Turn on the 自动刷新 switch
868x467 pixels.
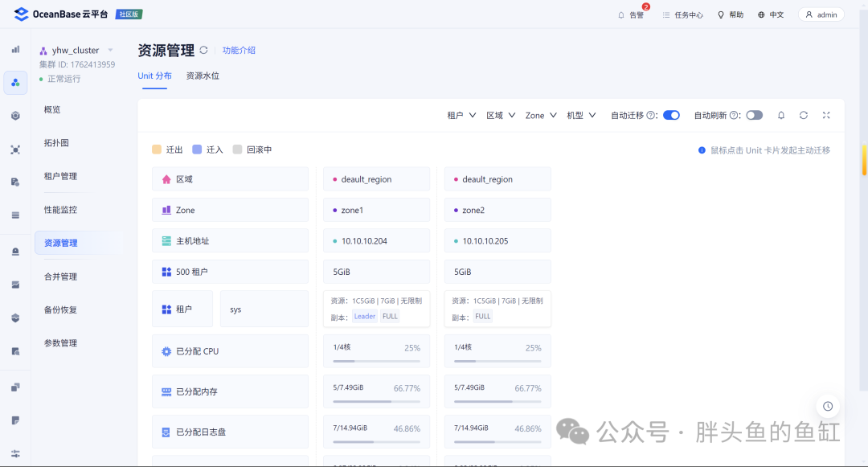755,115
